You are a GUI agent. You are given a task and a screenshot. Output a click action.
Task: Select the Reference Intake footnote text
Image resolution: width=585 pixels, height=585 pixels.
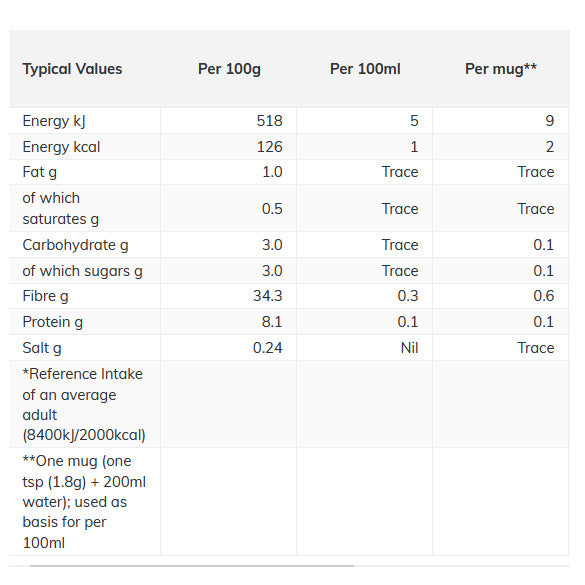84,404
